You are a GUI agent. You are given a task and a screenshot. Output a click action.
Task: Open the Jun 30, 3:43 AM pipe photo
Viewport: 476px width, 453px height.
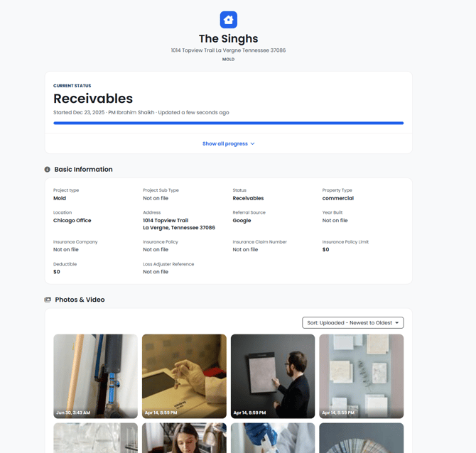click(95, 376)
